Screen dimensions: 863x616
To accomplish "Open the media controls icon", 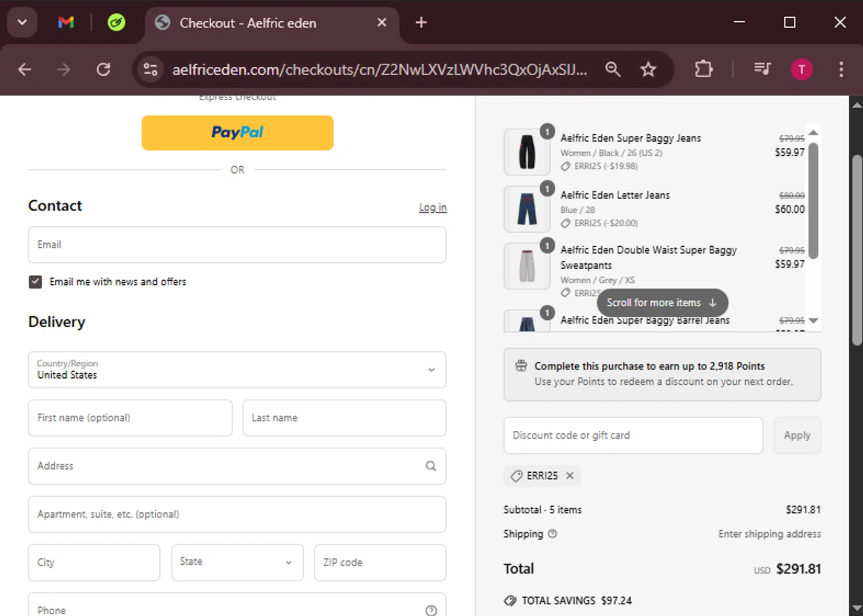I will coord(762,70).
